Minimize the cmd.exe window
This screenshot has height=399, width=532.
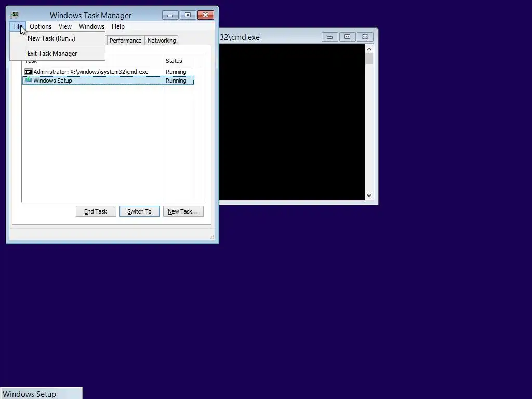pos(329,37)
